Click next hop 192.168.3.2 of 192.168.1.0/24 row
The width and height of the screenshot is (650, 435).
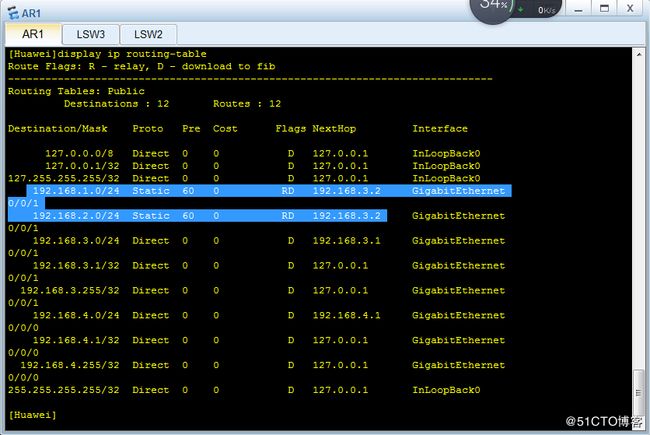347,191
